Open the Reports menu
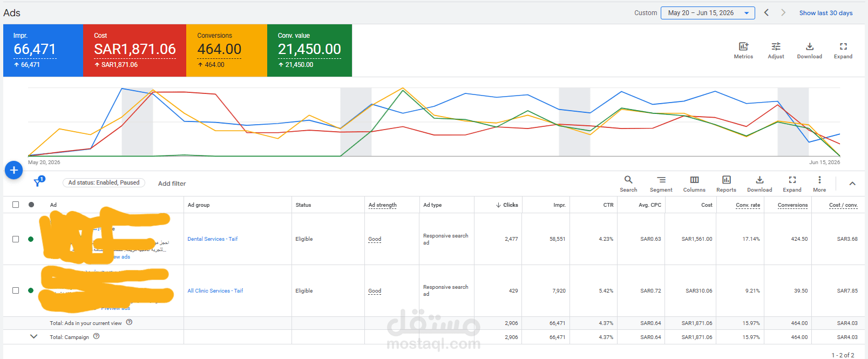Screen dimensions: 868x359 (x=726, y=184)
